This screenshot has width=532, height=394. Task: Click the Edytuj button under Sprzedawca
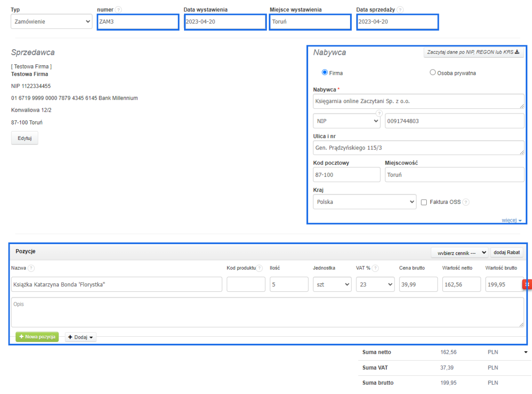[25, 138]
